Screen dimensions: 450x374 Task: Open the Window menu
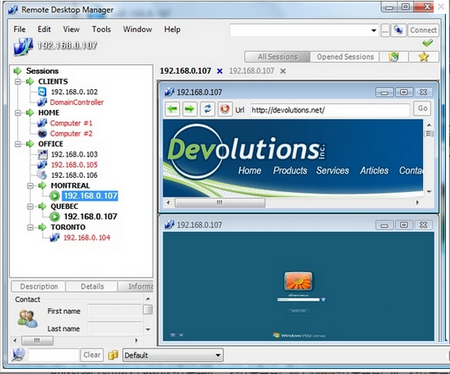pos(137,29)
